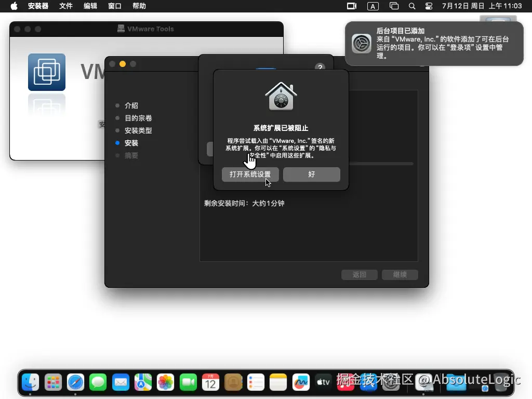Open the Apple menu
The image size is (532, 399).
[x=14, y=6]
